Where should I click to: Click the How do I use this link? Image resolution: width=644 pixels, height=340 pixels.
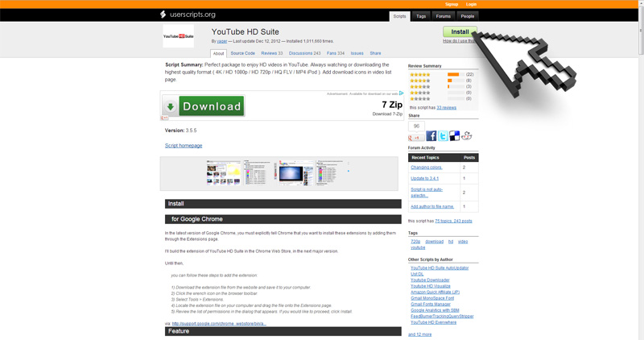point(458,41)
